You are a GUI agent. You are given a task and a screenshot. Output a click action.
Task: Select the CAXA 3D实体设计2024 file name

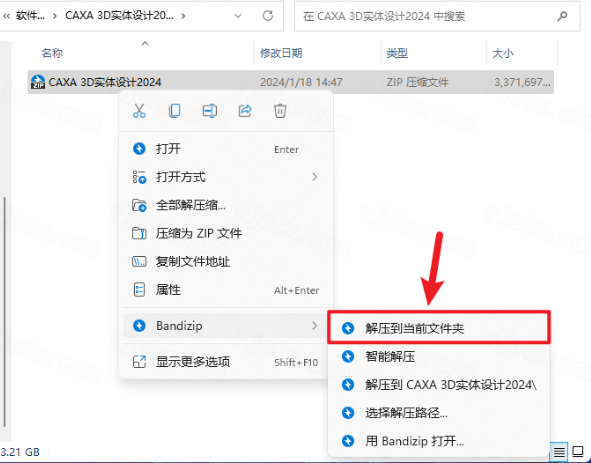(105, 82)
